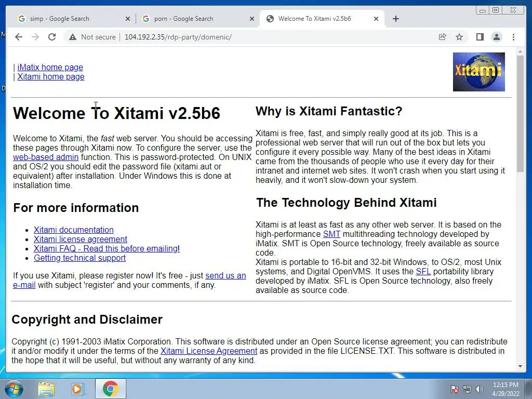The image size is (532, 399).
Task: Follow the SFL portability library link
Action: pyautogui.click(x=423, y=271)
